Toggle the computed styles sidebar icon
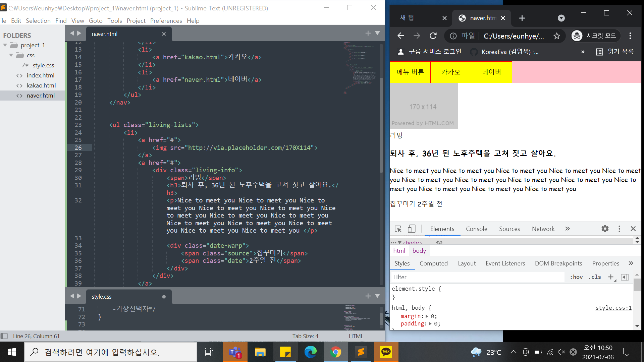The width and height of the screenshot is (644, 362). [x=625, y=277]
